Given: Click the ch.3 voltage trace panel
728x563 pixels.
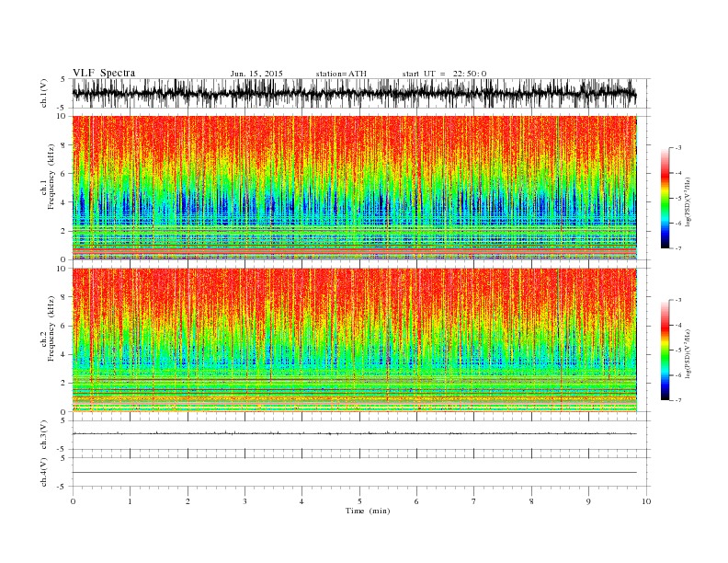Looking at the screenshot, I should pyautogui.click(x=361, y=435).
